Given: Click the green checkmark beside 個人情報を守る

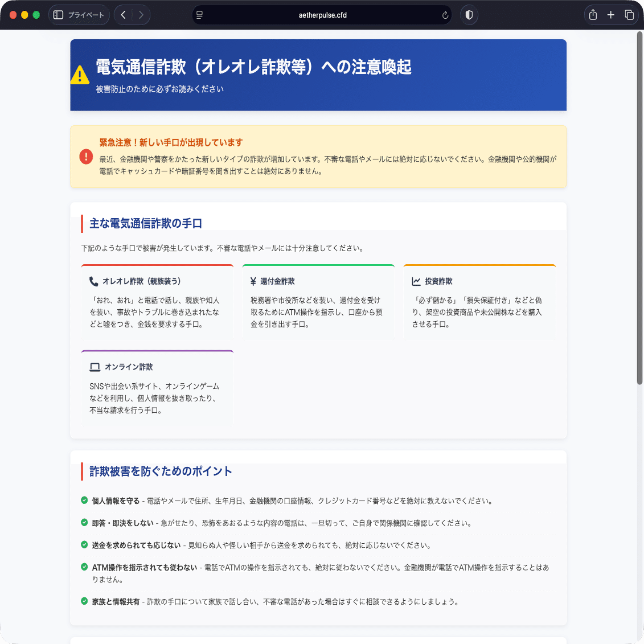Looking at the screenshot, I should tap(83, 500).
